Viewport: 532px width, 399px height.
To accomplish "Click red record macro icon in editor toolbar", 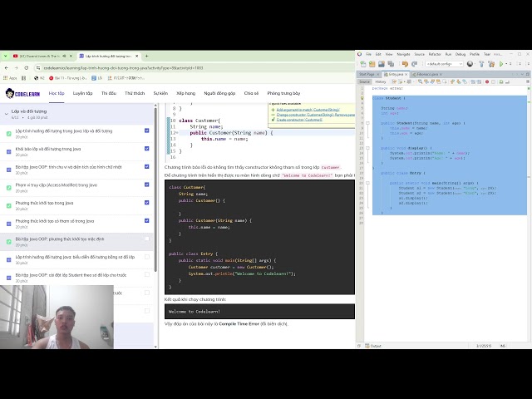I will pos(487,81).
